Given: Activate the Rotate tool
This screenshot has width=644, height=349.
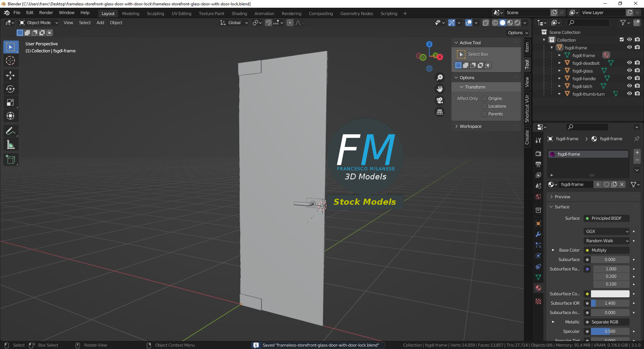Looking at the screenshot, I should pyautogui.click(x=10, y=89).
